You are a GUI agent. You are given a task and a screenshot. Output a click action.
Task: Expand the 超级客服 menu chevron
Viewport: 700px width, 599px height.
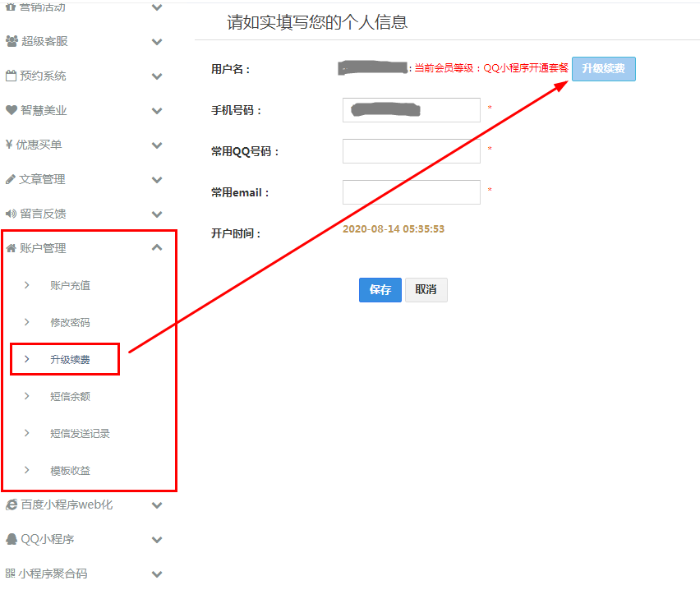(157, 42)
